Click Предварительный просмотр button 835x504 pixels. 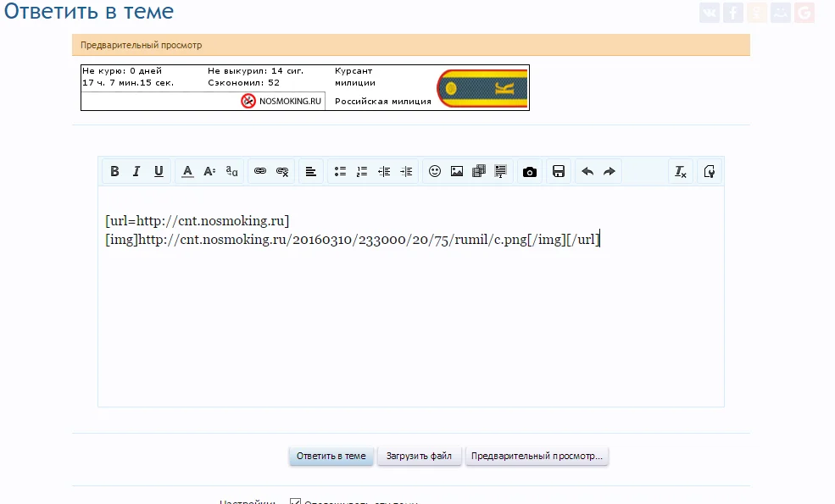pos(537,456)
